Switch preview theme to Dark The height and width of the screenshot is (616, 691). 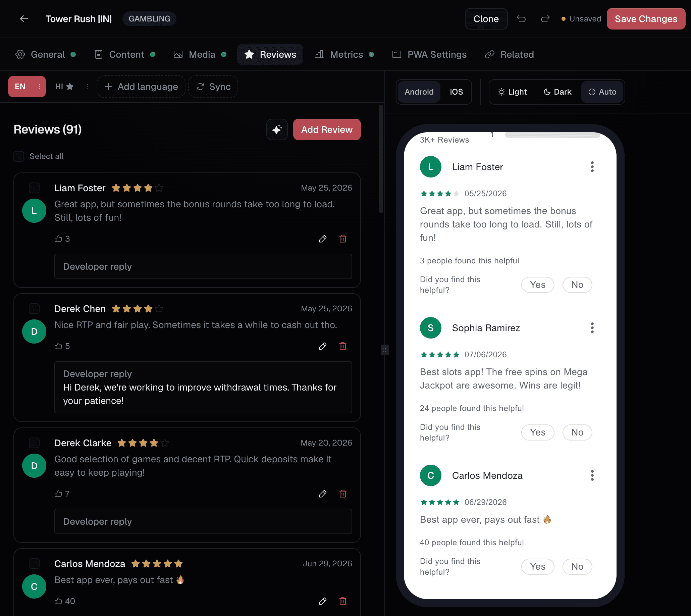click(557, 92)
